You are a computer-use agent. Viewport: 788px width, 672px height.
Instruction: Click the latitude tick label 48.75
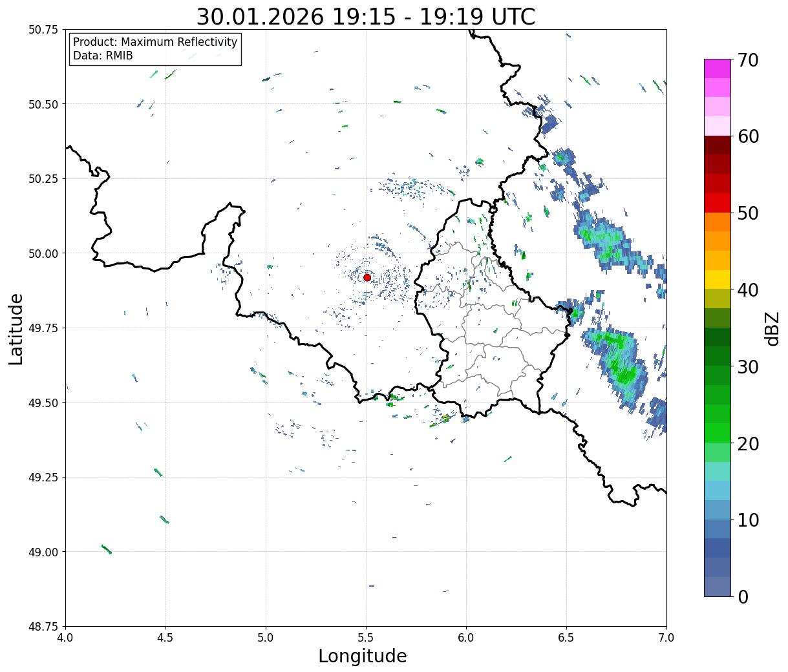coord(43,627)
